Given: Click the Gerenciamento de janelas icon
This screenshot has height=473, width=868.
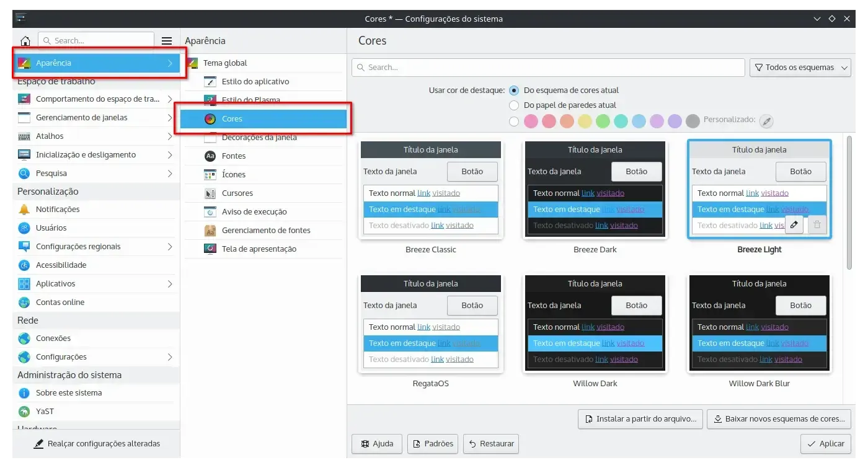Looking at the screenshot, I should point(24,118).
